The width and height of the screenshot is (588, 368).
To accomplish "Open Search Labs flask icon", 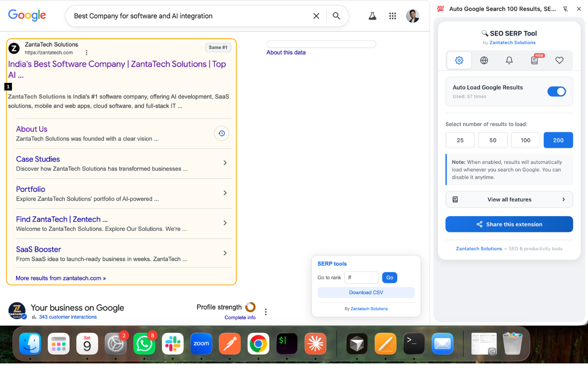I will (373, 16).
